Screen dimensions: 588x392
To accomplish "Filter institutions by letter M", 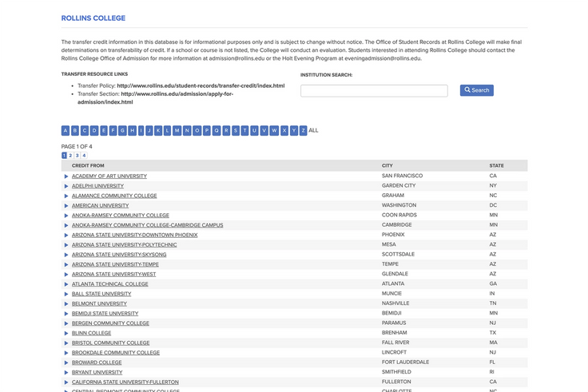I will click(177, 130).
